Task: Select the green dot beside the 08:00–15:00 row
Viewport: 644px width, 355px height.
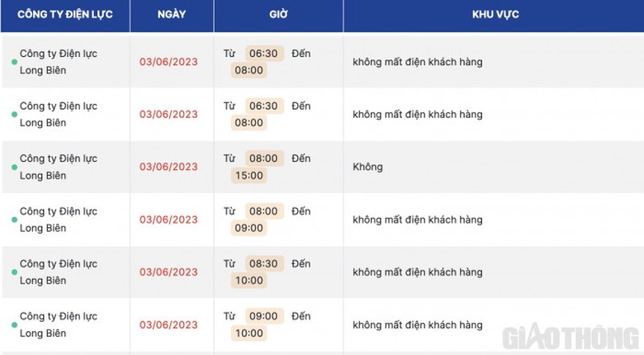Action: click(14, 168)
